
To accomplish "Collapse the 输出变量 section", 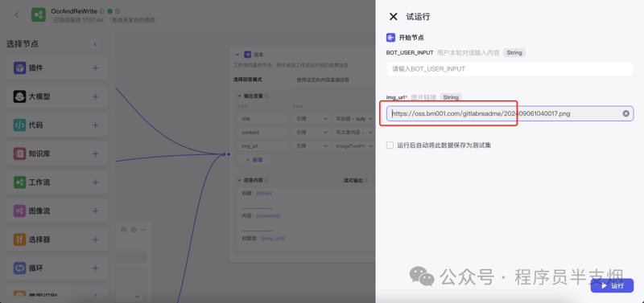I will coord(239,96).
